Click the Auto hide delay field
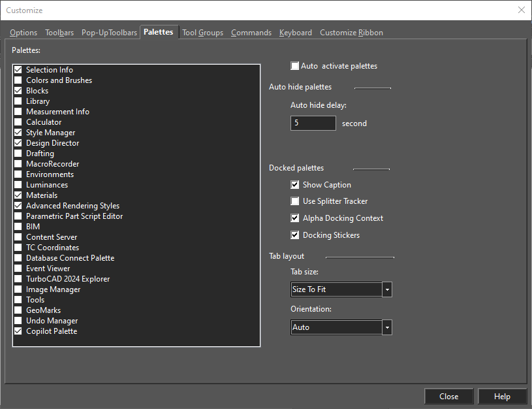532x409 pixels. click(x=313, y=123)
